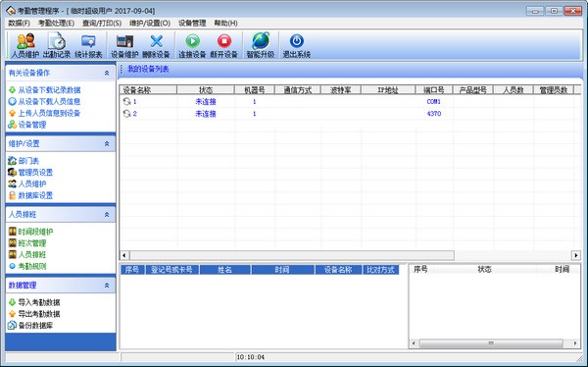Screen dimensions: 588x367
Task: Sort by 状态 header in device list
Action: [206, 89]
